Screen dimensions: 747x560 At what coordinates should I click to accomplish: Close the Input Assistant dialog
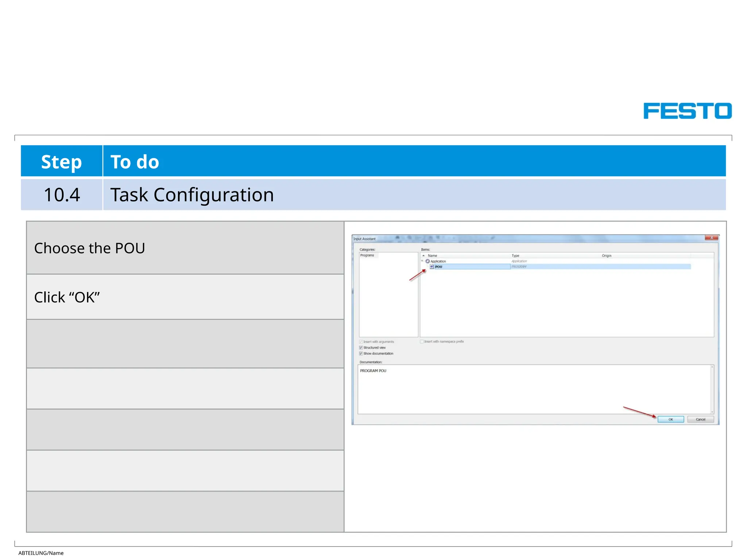712,238
